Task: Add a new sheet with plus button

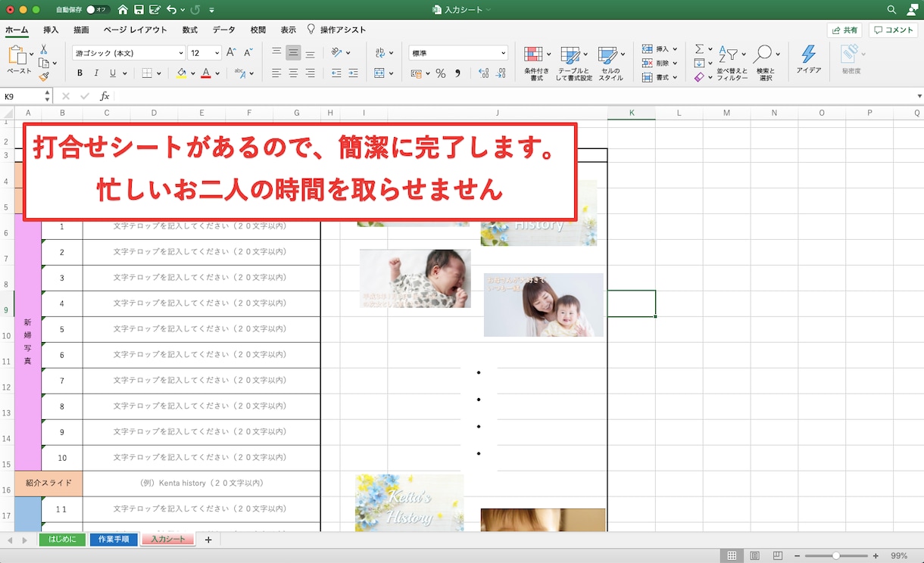Action: point(208,540)
